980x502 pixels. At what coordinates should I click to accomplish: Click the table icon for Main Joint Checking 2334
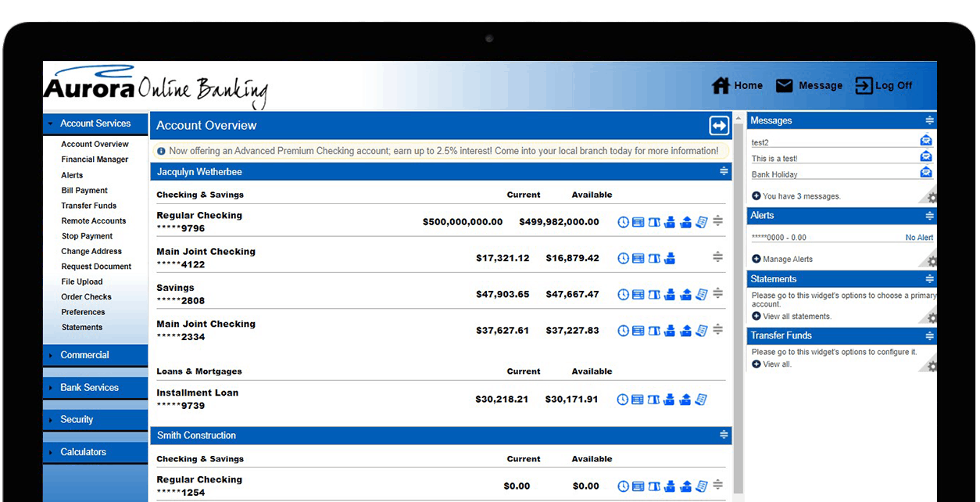[x=638, y=331]
